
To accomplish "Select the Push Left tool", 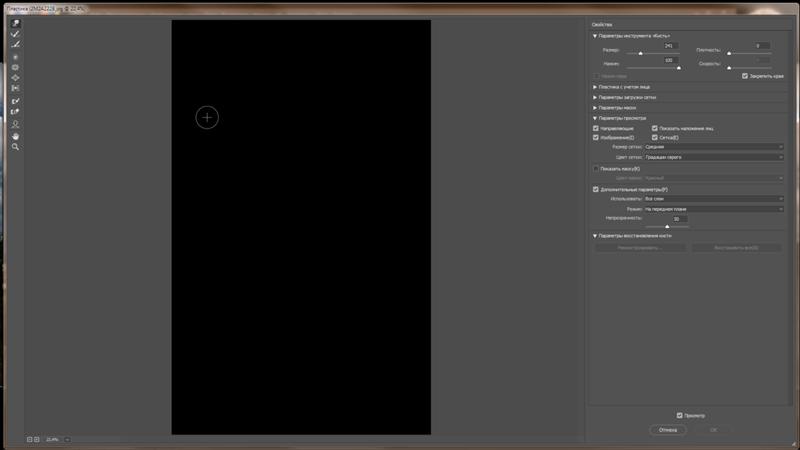I will pos(15,88).
